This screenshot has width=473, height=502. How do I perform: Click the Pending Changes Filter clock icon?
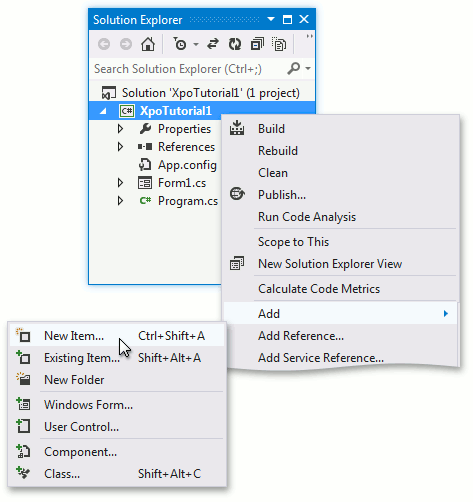click(x=179, y=44)
